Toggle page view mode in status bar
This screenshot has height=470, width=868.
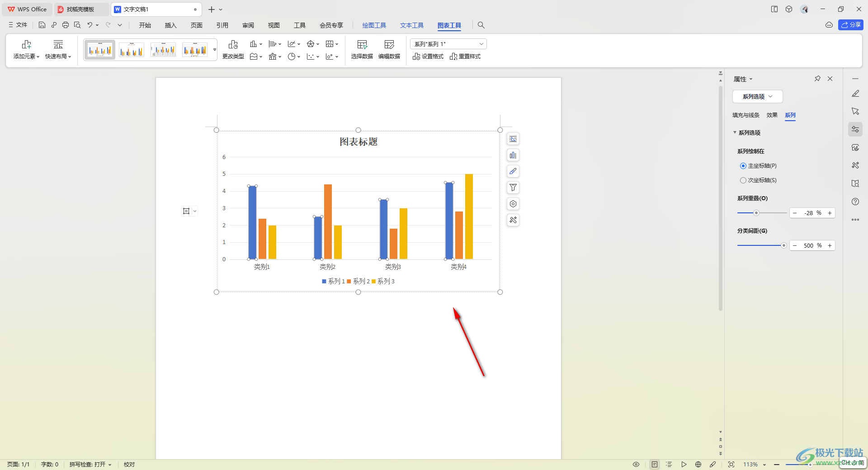655,465
